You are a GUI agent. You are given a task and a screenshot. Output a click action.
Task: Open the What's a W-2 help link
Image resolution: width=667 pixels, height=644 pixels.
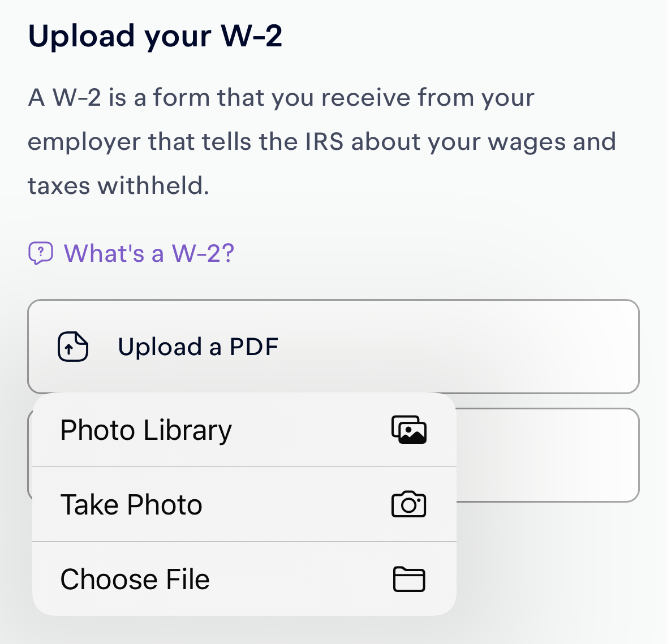(148, 253)
